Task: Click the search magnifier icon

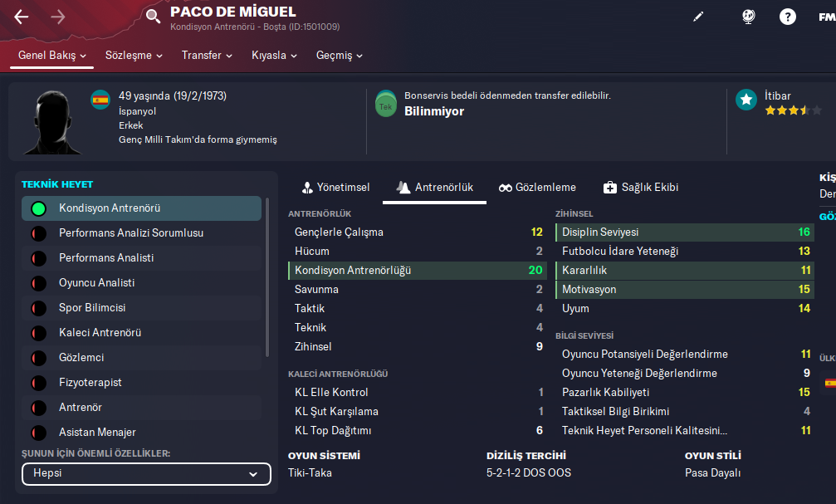Action: pyautogui.click(x=153, y=17)
